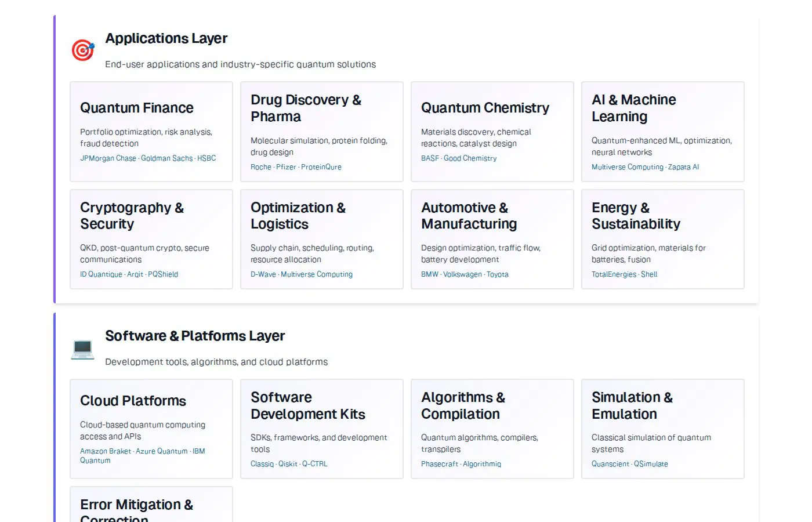The image size is (812, 522).
Task: Click the Applications Layer heading
Action: click(166, 38)
